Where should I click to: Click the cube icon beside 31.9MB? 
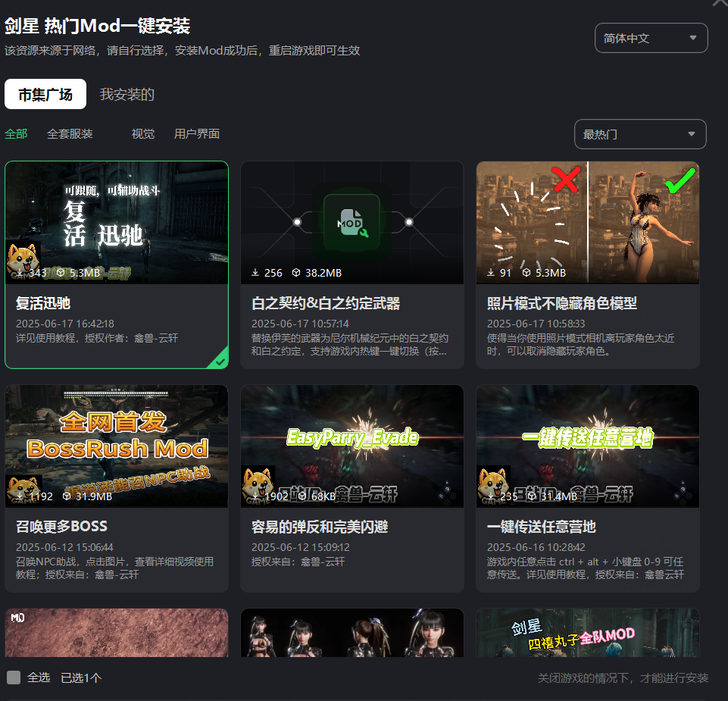click(x=67, y=496)
